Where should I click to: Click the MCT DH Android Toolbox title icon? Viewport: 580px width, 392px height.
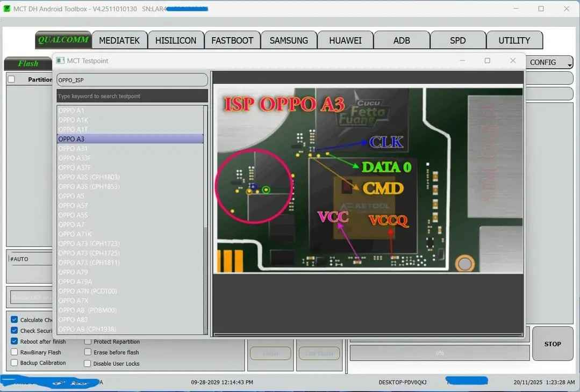coord(6,9)
